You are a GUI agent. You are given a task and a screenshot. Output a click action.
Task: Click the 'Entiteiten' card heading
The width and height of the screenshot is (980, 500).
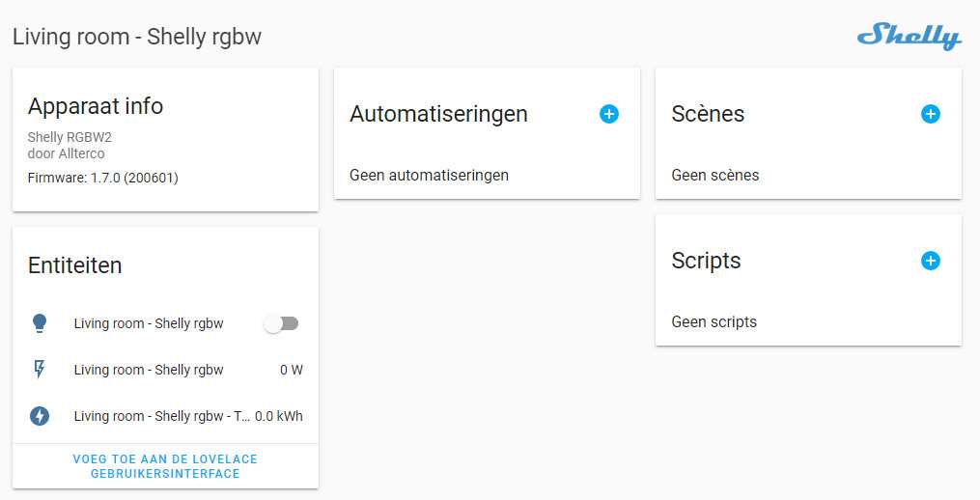(75, 265)
